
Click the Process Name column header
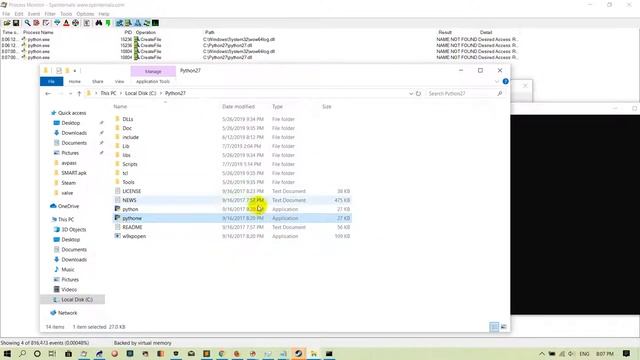[x=38, y=32]
